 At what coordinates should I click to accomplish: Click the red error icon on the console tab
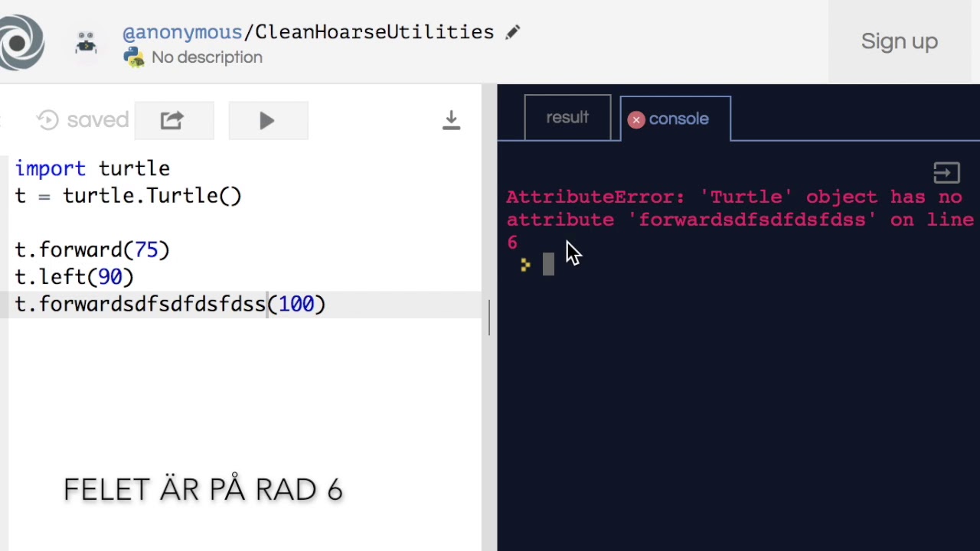click(x=635, y=119)
